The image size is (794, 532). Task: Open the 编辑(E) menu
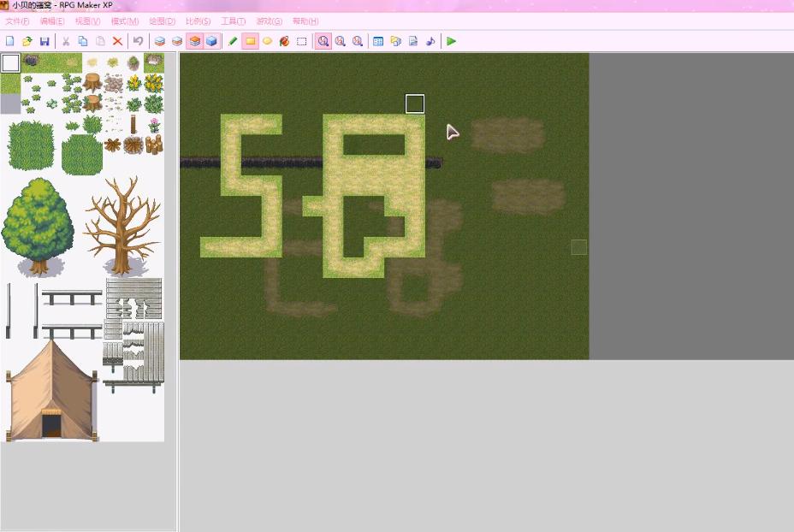52,21
